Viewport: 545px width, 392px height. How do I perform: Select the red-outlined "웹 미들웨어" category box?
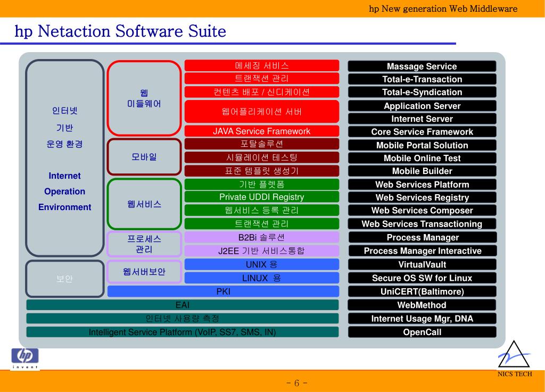(144, 98)
